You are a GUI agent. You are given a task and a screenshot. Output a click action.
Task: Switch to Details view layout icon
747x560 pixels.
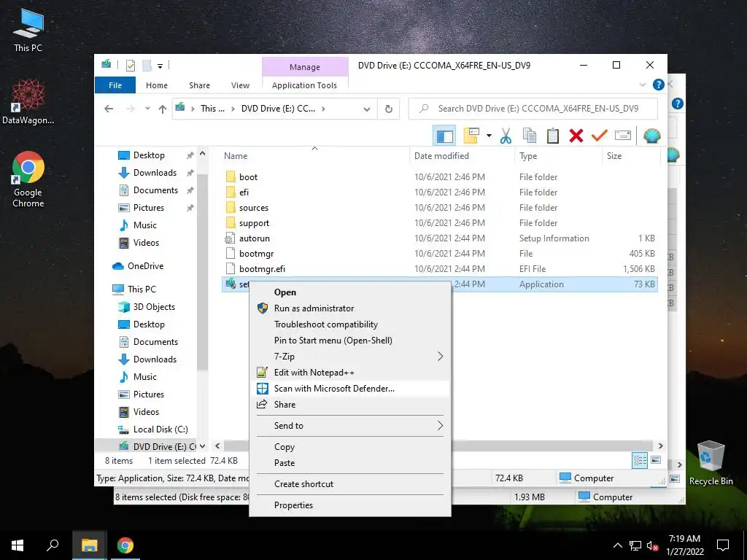[640, 461]
